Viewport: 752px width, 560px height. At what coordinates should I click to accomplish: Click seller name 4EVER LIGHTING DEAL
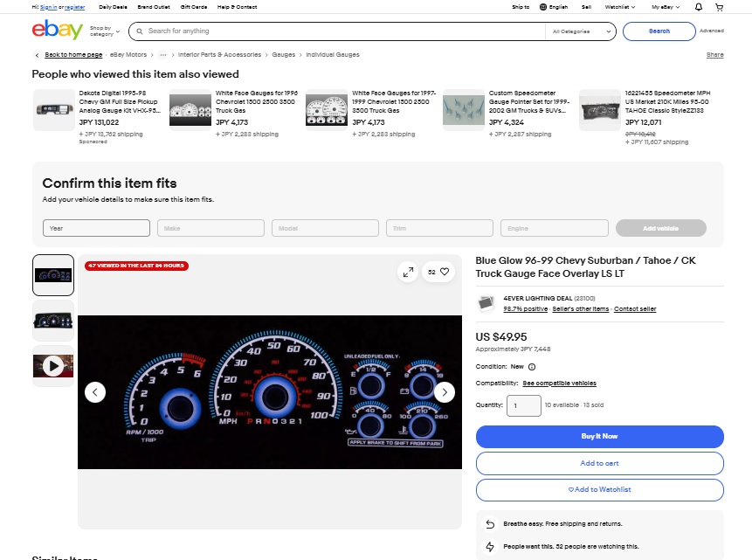click(x=538, y=299)
